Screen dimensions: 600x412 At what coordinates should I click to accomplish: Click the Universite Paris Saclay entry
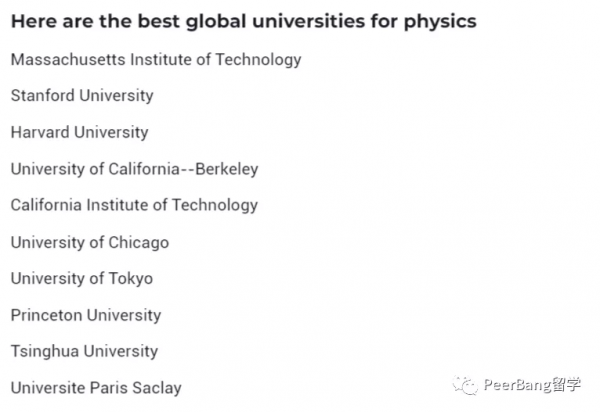[x=96, y=388]
